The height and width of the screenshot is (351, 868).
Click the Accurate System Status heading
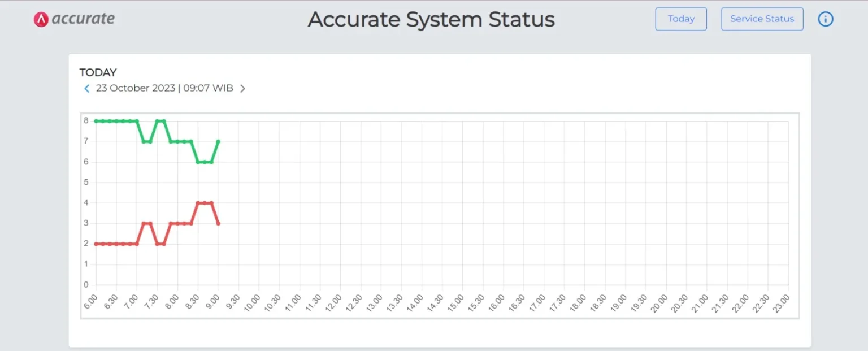tap(431, 19)
